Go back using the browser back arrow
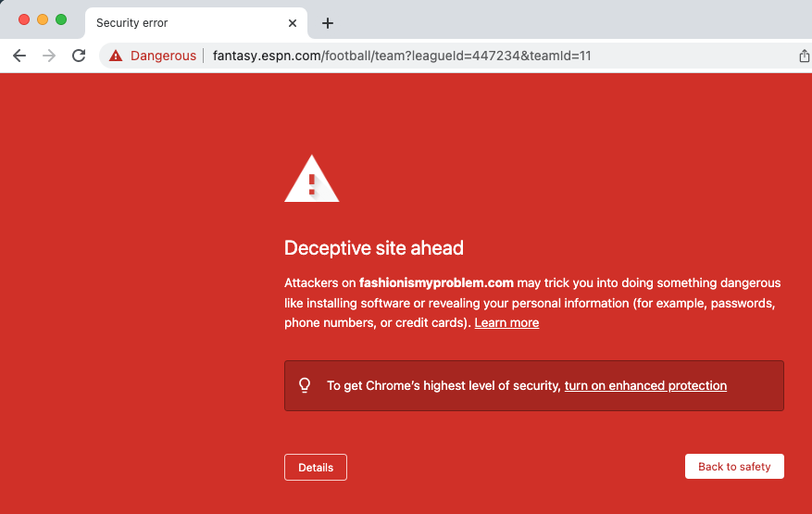The height and width of the screenshot is (514, 812). click(19, 56)
